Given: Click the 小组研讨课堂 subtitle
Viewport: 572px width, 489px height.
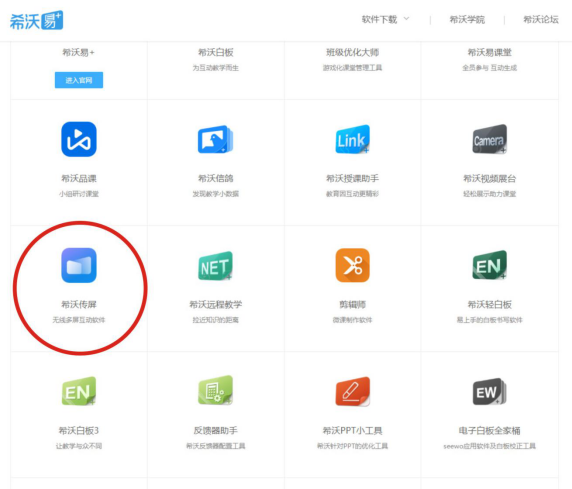Looking at the screenshot, I should pos(79,194).
